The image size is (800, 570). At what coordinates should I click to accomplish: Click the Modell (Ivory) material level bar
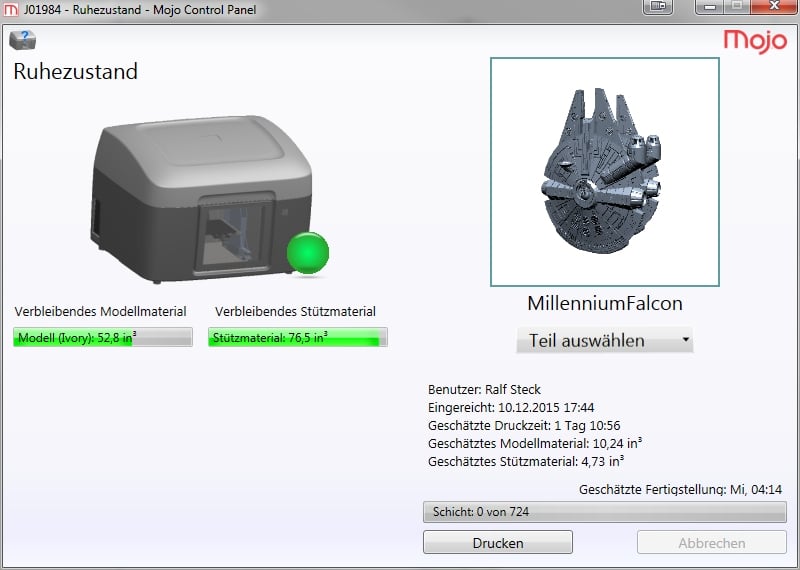click(103, 337)
